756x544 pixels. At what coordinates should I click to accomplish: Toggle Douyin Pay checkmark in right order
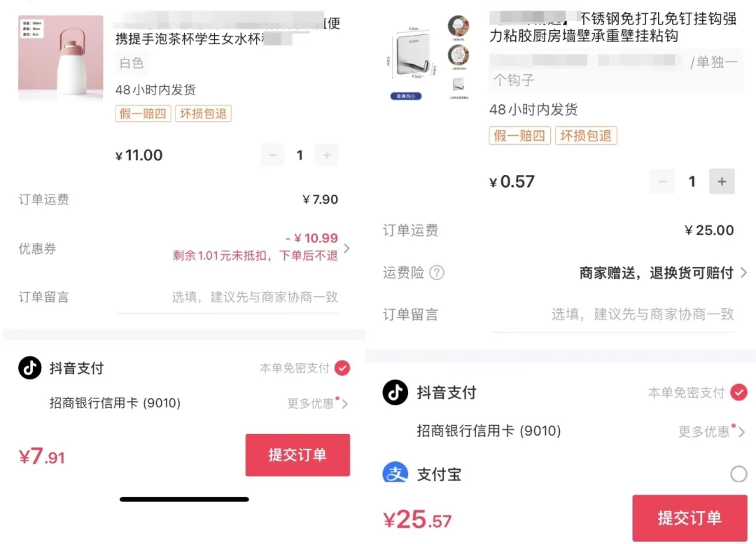point(738,392)
